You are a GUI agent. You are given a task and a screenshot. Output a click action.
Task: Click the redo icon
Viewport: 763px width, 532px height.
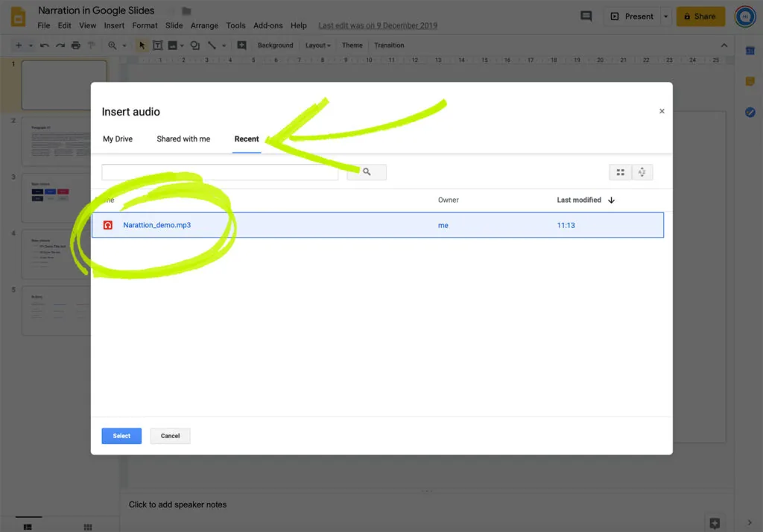coord(60,45)
